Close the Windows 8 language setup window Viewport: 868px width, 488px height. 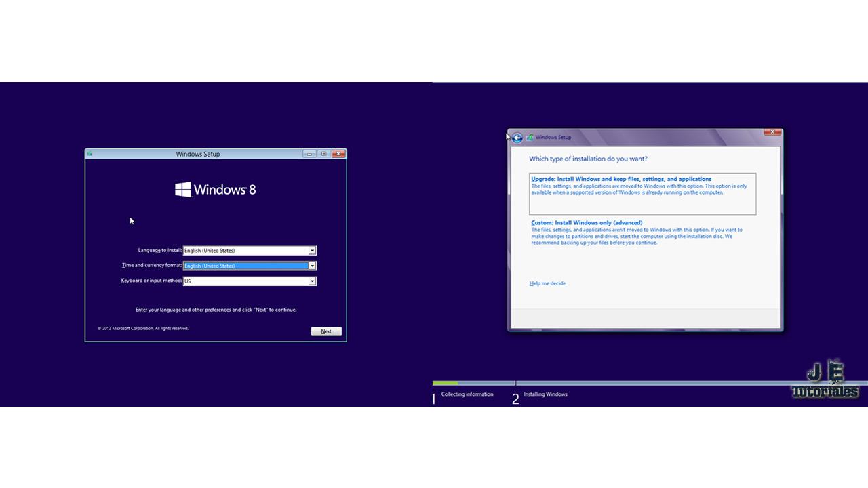coord(338,154)
